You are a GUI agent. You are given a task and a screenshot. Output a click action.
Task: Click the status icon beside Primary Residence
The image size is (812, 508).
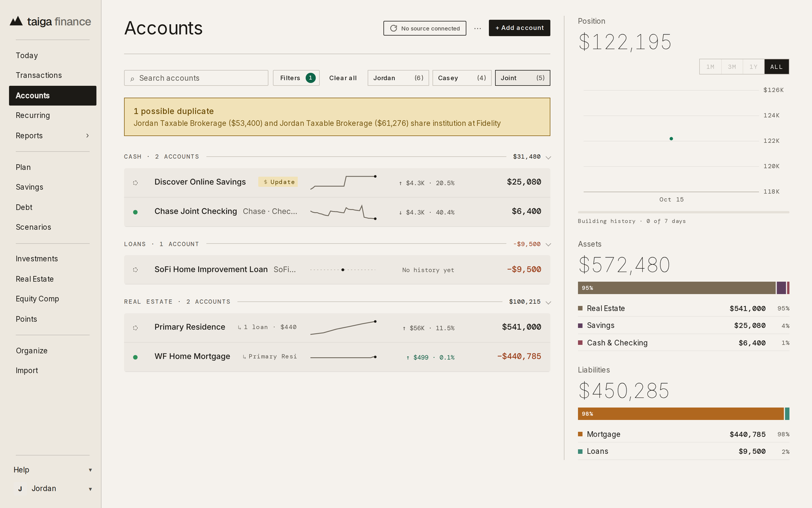tap(135, 328)
